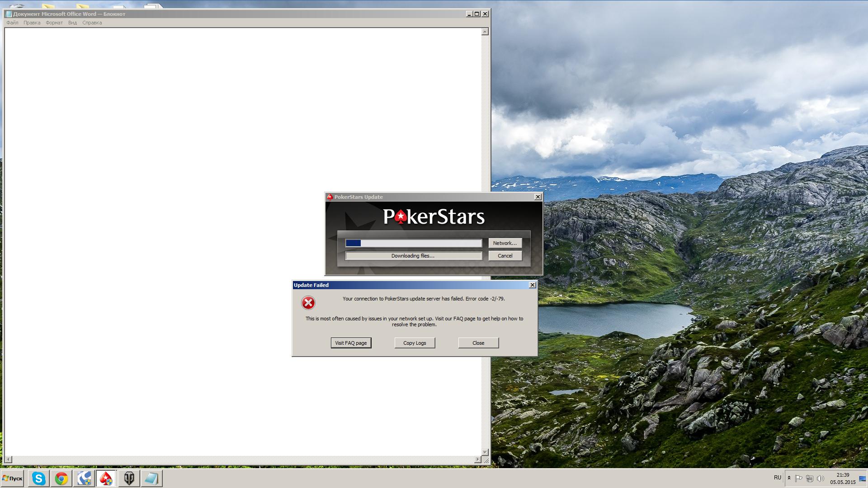Screen dimensions: 868x488
Task: Open the Пуск start menu
Action: click(12, 479)
